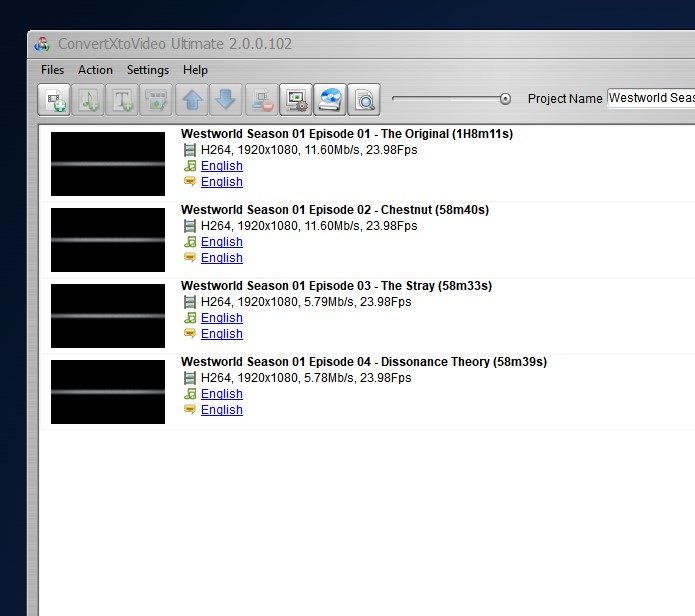
Task: Open the Help menu
Action: coord(195,70)
